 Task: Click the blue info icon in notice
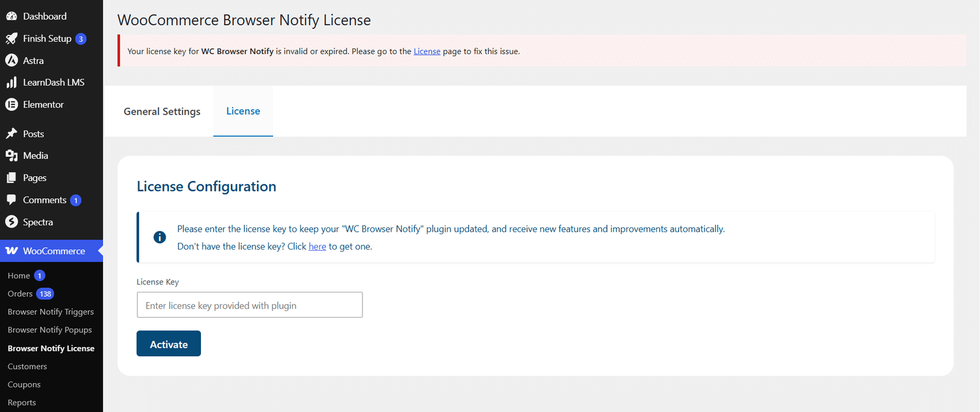click(x=160, y=237)
